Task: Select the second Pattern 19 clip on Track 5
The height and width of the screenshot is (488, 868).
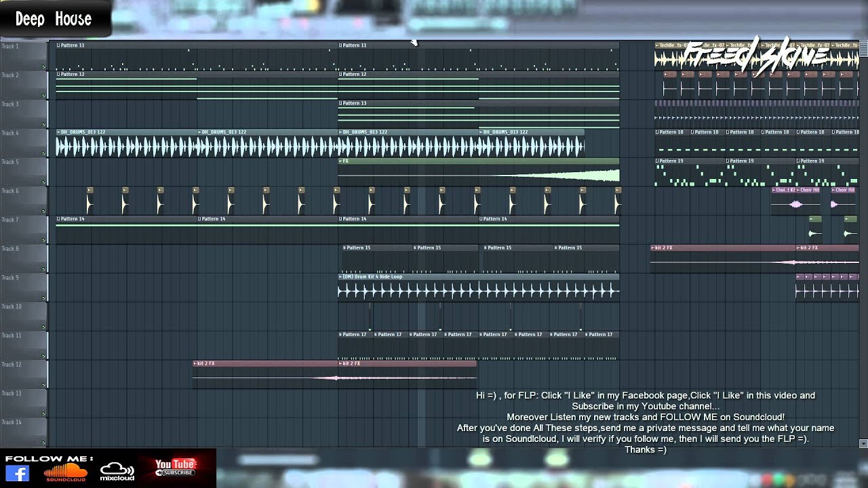Action: (x=759, y=172)
